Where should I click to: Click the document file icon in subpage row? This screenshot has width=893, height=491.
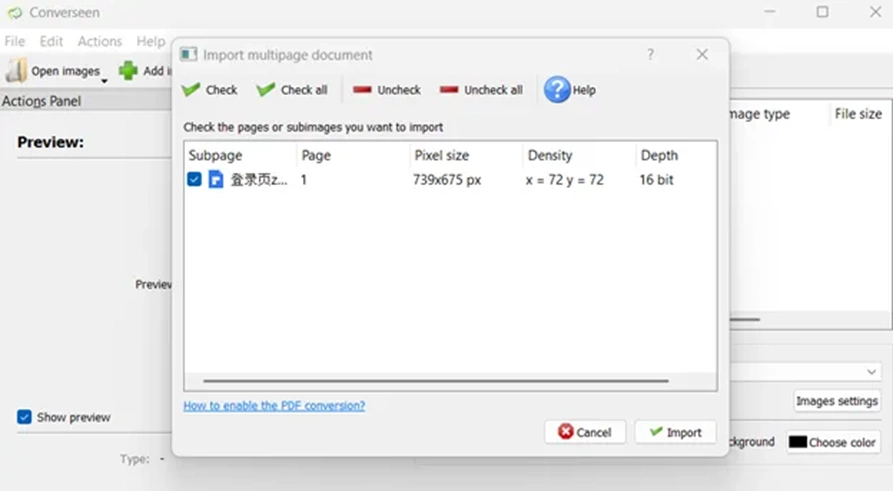pyautogui.click(x=216, y=179)
